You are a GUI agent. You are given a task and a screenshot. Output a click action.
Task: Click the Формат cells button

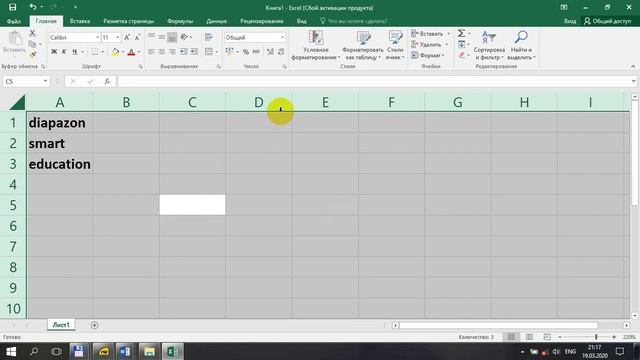tap(427, 55)
